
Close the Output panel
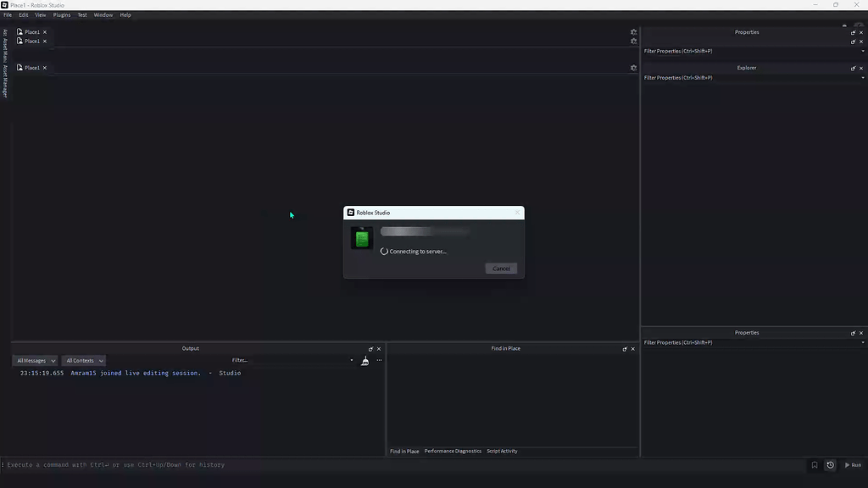click(379, 349)
